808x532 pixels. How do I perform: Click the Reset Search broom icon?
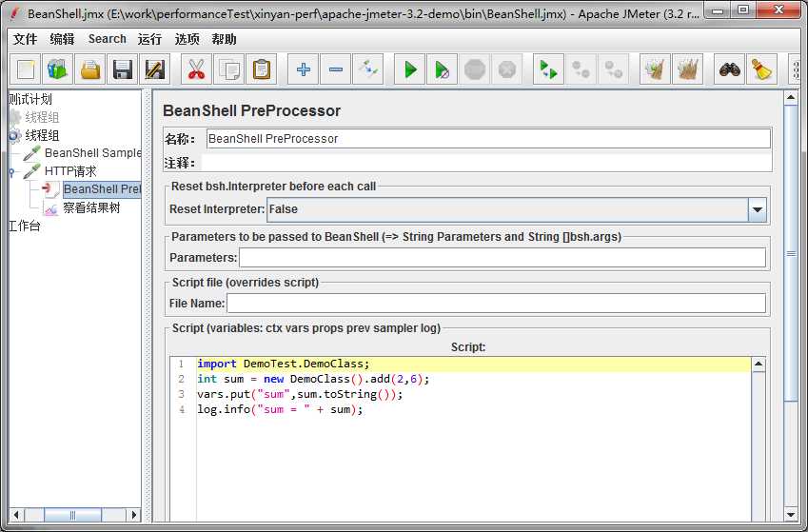tap(761, 69)
